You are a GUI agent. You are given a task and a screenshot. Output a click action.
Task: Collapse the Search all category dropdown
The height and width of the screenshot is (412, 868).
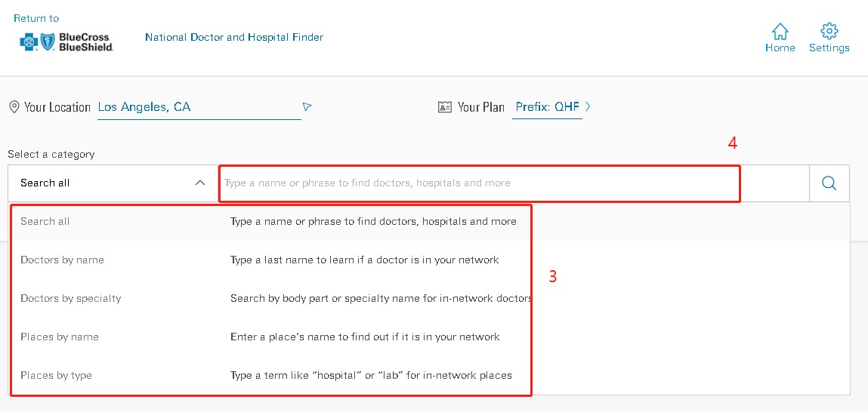point(113,183)
